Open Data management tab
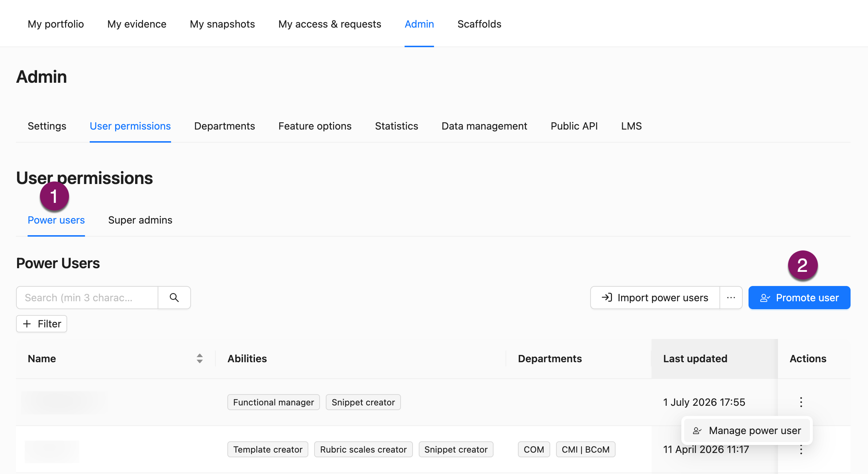Viewport: 868px width, 474px height. pos(484,126)
